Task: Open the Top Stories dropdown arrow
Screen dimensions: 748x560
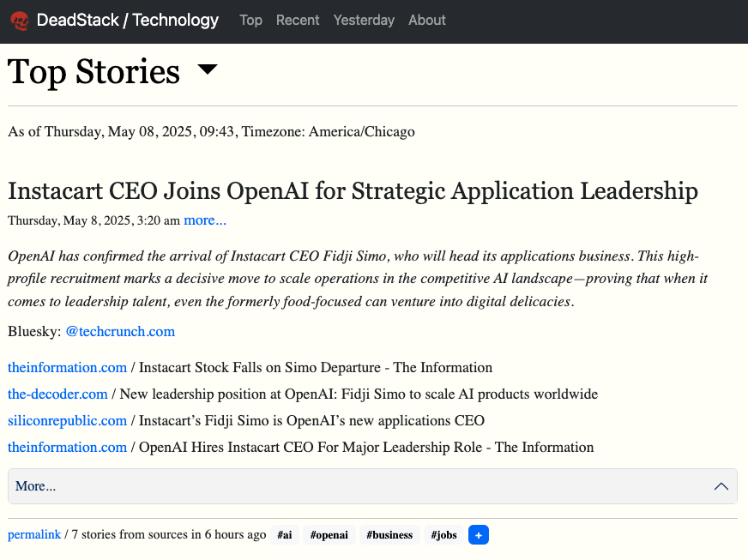Action: point(208,69)
